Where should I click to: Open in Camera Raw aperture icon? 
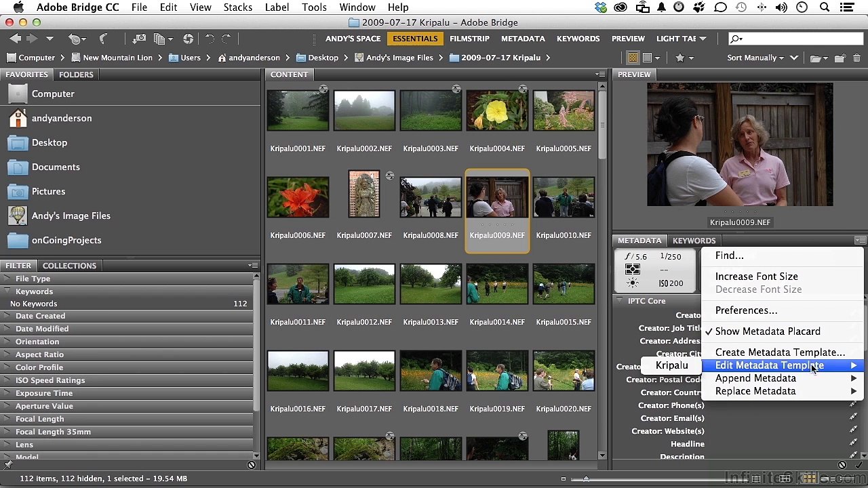pyautogui.click(x=188, y=39)
